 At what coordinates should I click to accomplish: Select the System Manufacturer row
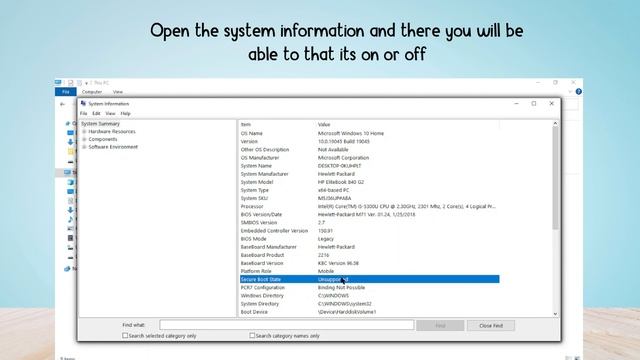369,174
